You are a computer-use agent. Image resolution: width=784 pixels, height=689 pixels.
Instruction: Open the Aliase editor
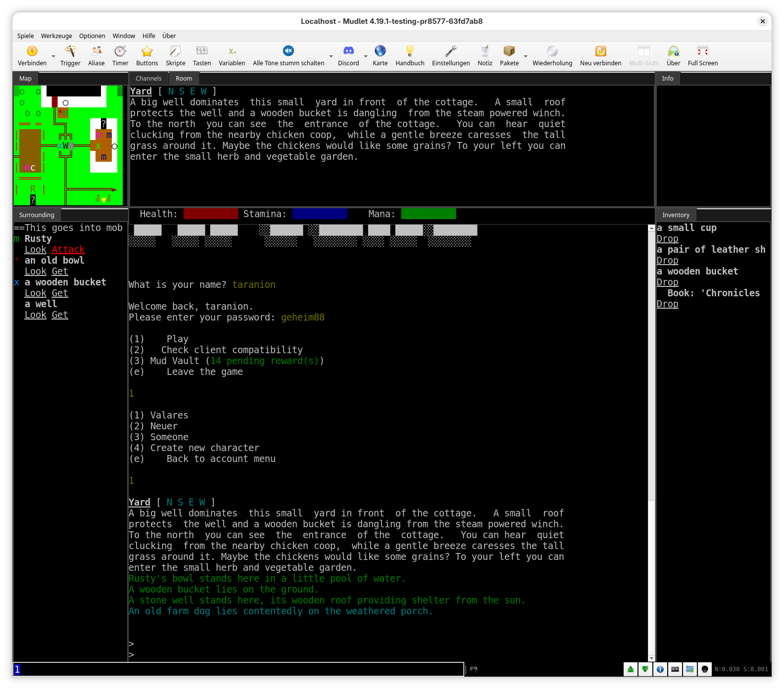click(96, 55)
